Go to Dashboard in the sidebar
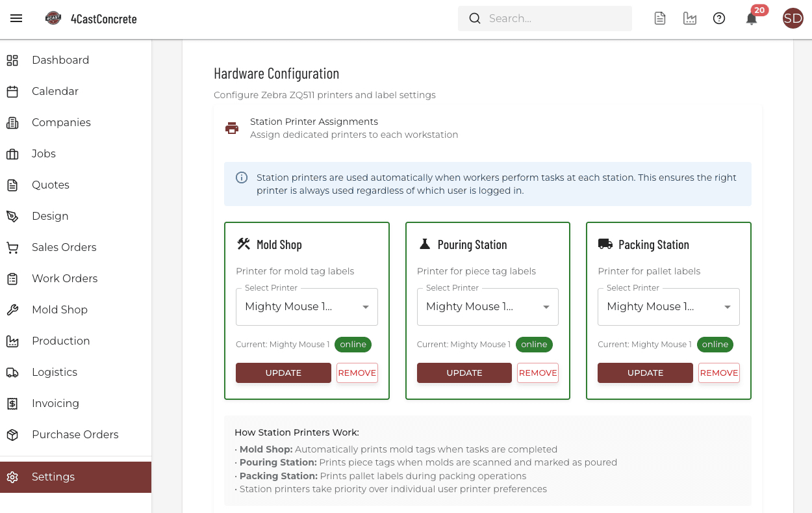The image size is (812, 513). click(x=60, y=60)
